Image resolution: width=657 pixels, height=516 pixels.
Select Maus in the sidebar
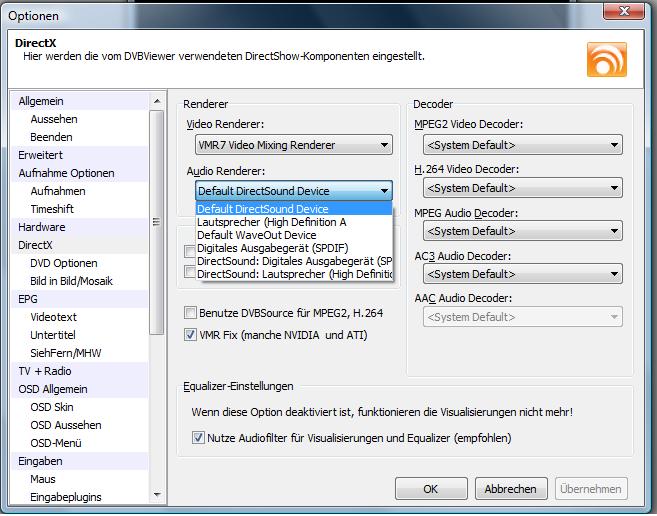click(80, 479)
